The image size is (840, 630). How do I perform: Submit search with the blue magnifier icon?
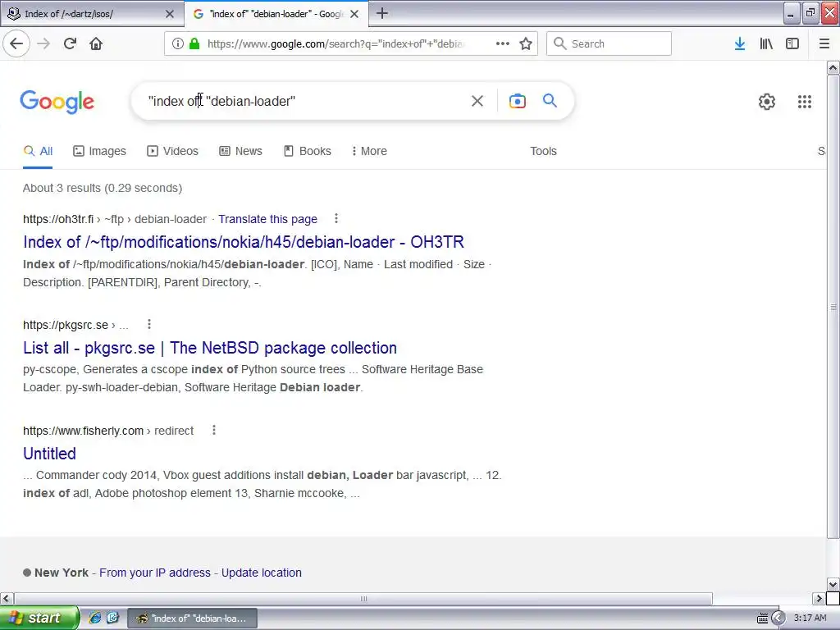(x=550, y=101)
